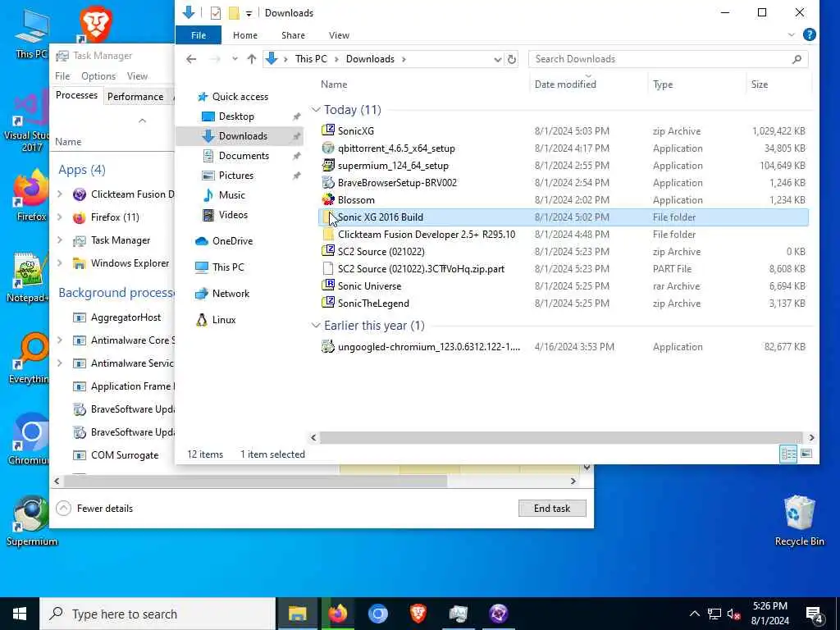Viewport: 840px width, 630px height.
Task: Click the Windows Start button
Action: pyautogui.click(x=20, y=614)
